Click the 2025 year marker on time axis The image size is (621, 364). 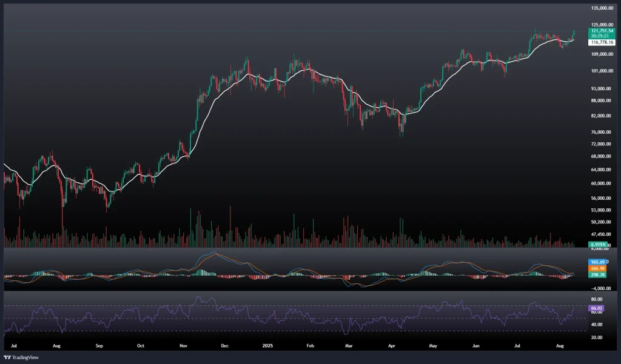pos(266,346)
